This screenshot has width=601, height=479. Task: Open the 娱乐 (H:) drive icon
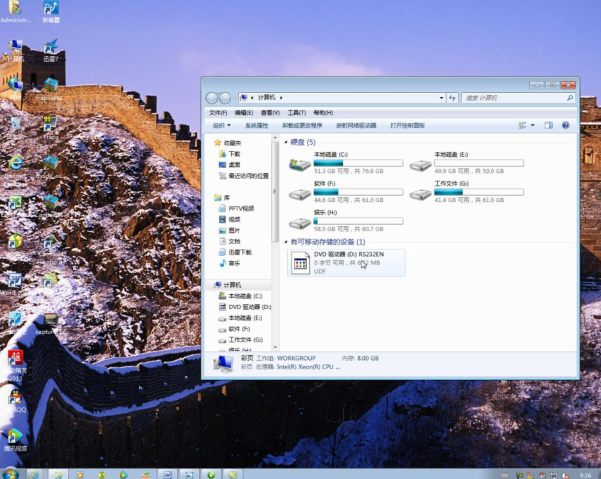pos(300,223)
